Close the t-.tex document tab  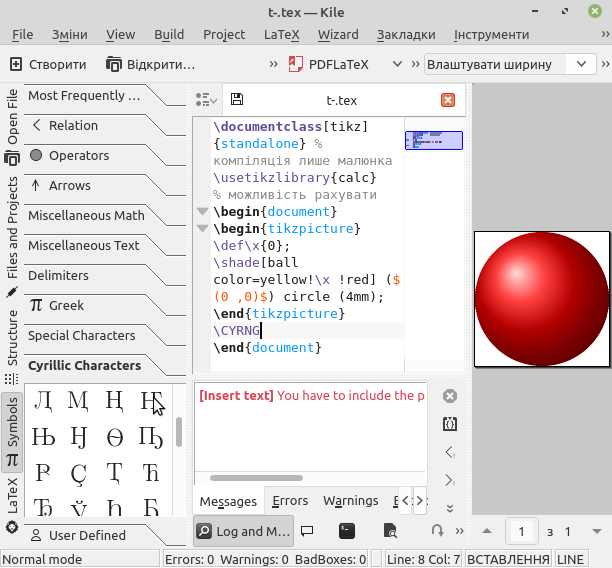pos(448,100)
